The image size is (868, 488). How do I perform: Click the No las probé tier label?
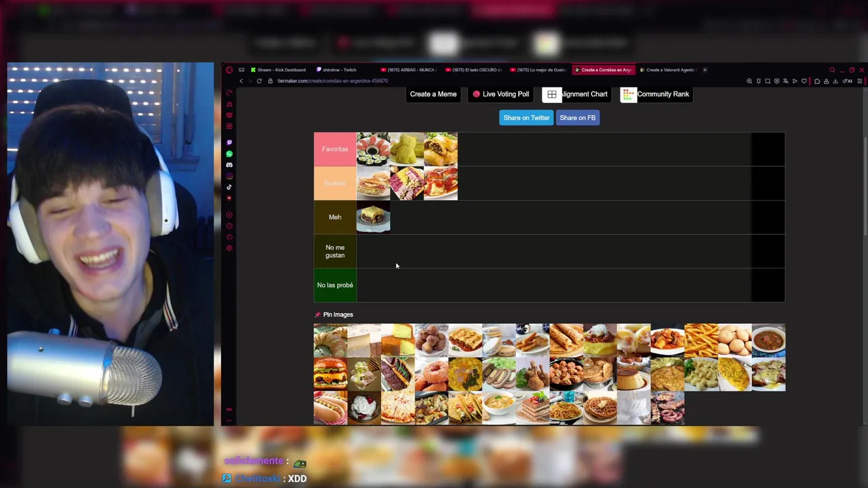pyautogui.click(x=335, y=285)
